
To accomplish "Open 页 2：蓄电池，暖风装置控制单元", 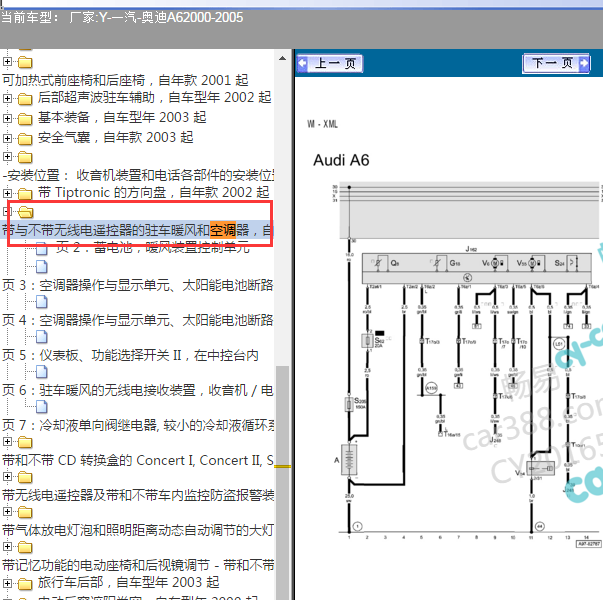I will [x=152, y=247].
